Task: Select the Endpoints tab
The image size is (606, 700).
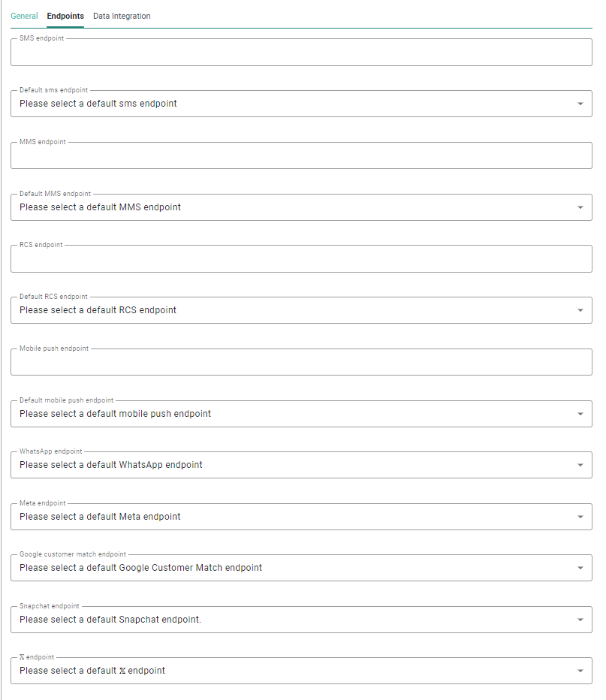Action: [x=65, y=16]
